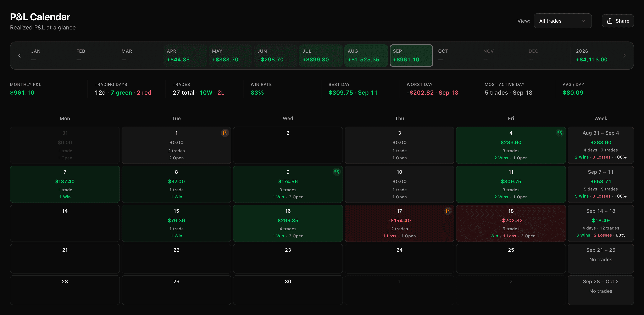Select the MAR month tab
Viewport: 644px width, 315px height.
pyautogui.click(x=140, y=55)
